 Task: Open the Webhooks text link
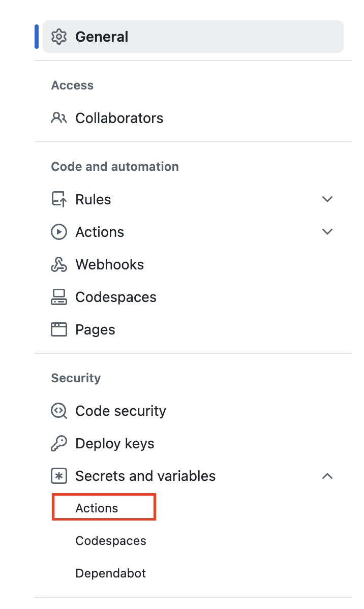click(x=109, y=264)
